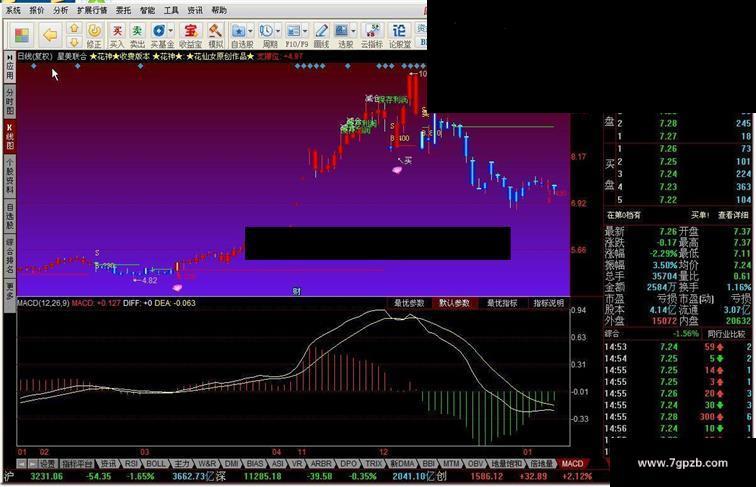Image resolution: width=756 pixels, height=487 pixels.
Task: Click the 卖出 sell icon
Action: click(x=137, y=31)
